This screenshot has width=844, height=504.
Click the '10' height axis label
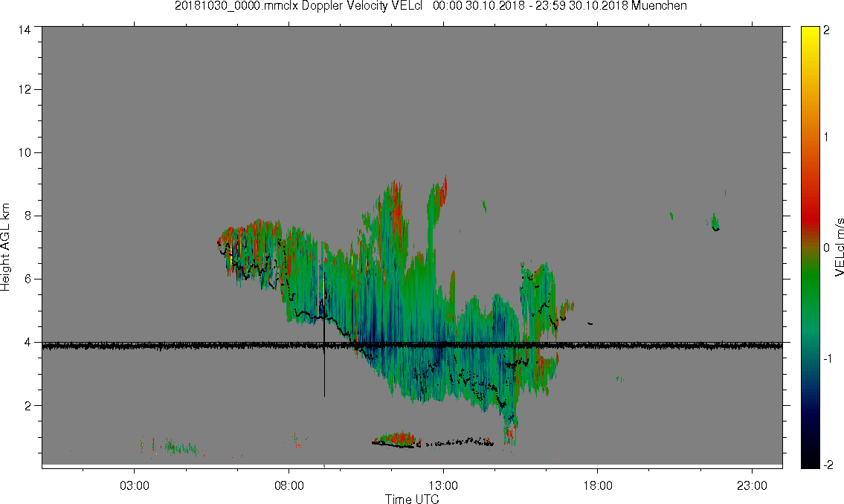pos(25,152)
